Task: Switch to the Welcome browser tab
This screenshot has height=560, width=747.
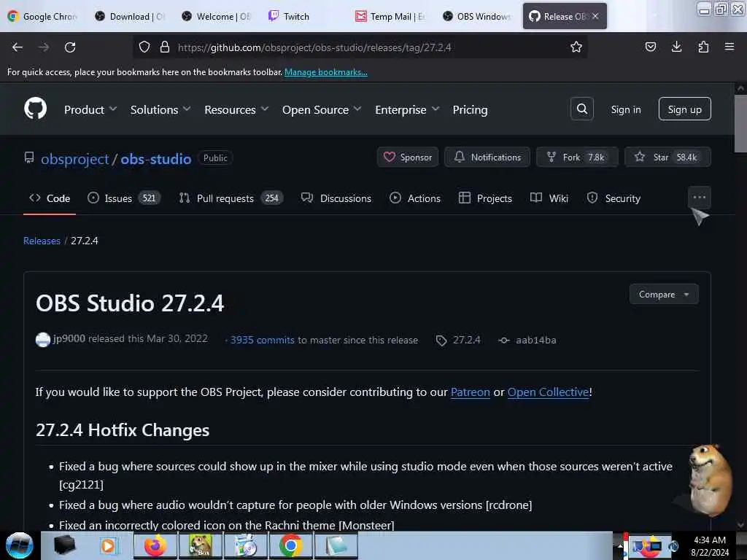Action: tap(217, 16)
